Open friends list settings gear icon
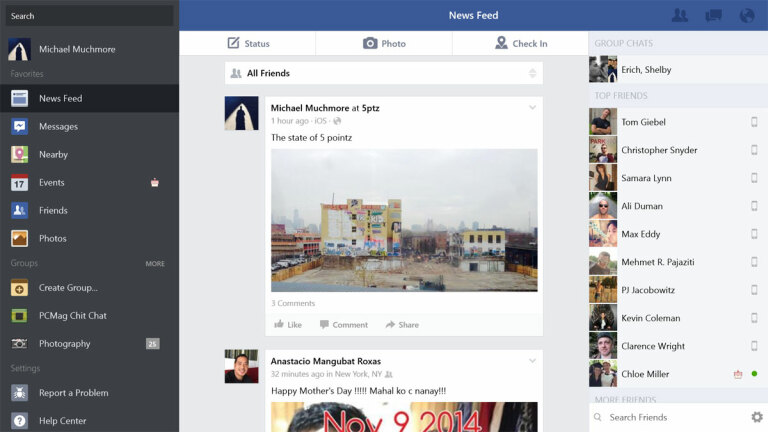This screenshot has height=432, width=768. coord(757,417)
